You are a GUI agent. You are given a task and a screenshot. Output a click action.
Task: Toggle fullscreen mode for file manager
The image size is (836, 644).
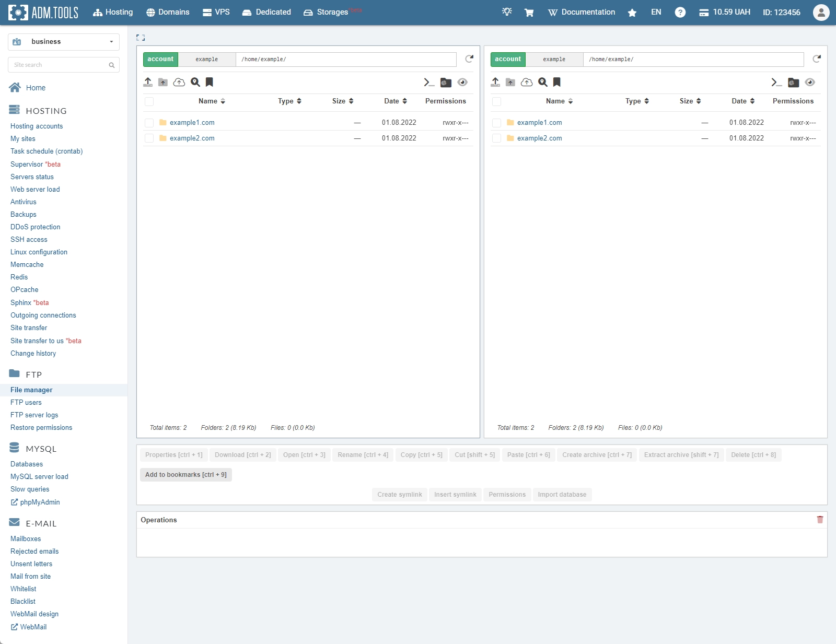[x=141, y=38]
